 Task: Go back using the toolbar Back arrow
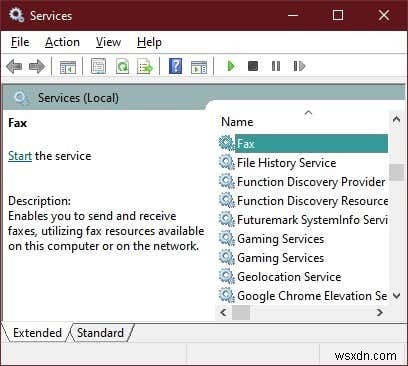(x=14, y=66)
